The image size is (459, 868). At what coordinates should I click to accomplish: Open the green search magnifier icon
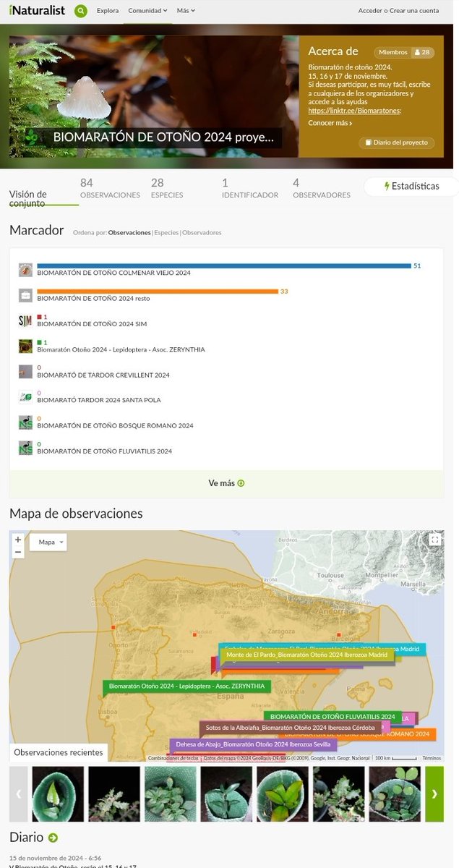(81, 11)
